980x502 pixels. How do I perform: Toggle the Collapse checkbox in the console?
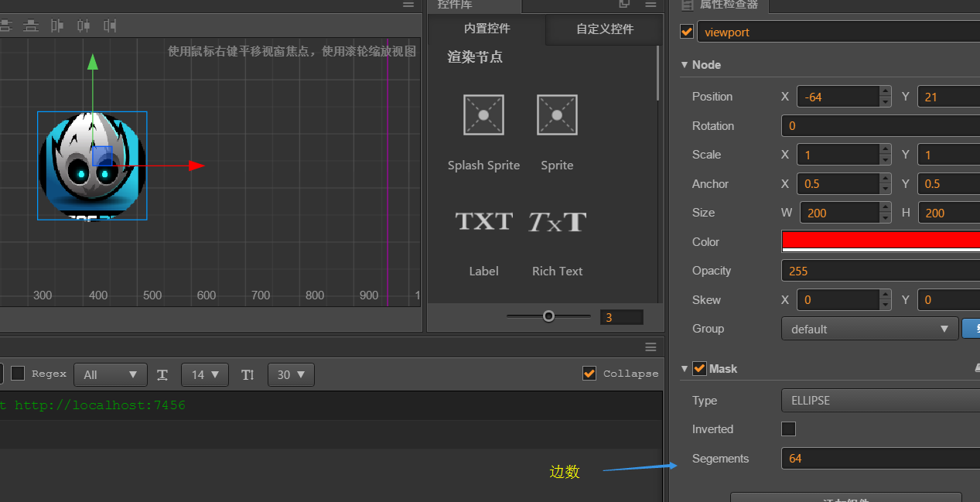coord(589,374)
